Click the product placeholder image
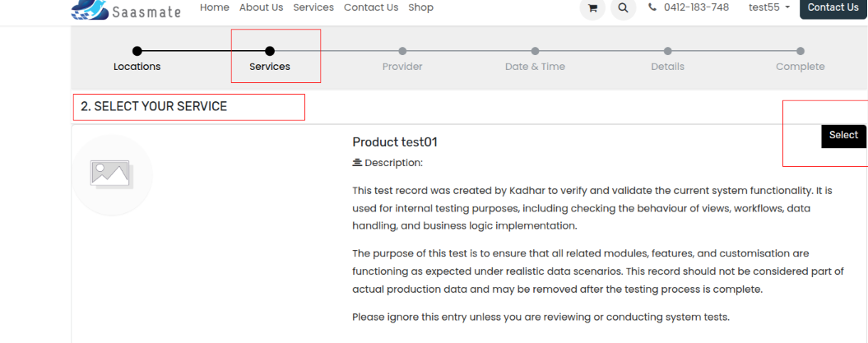The width and height of the screenshot is (868, 343). 112,174
